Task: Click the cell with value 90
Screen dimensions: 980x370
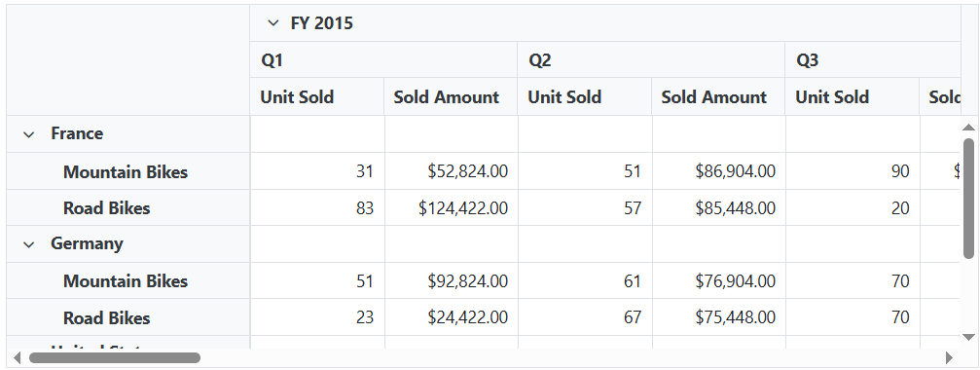Action: pos(853,171)
